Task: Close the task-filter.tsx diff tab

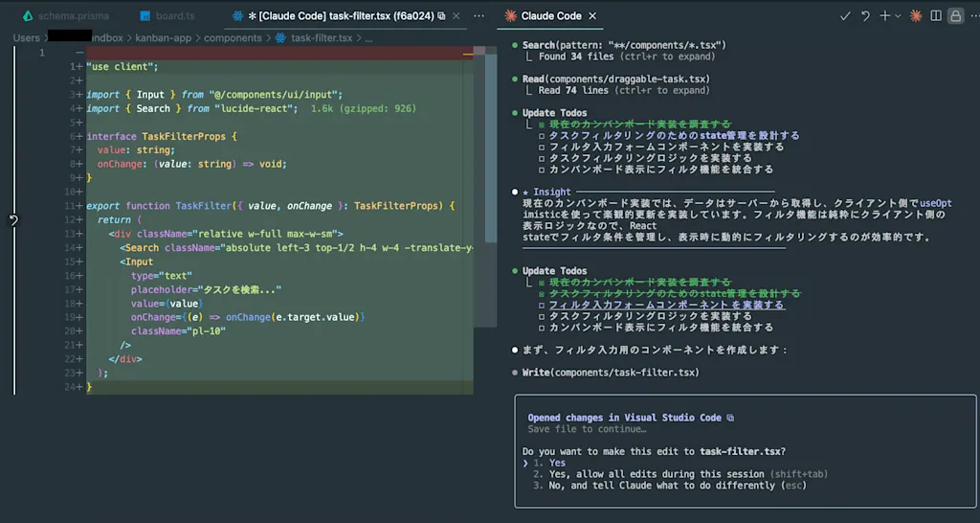Action: point(457,16)
